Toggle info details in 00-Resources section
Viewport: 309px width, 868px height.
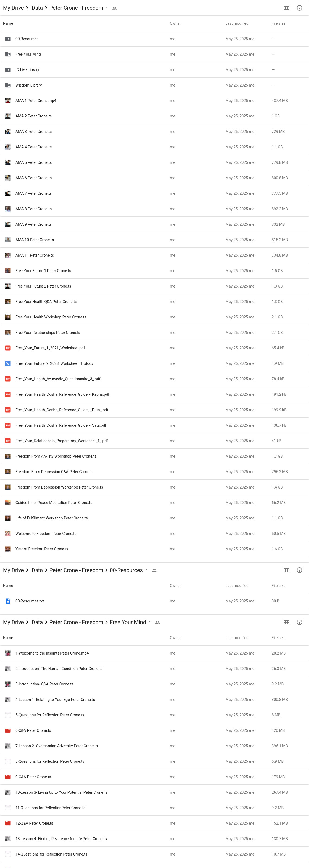pyautogui.click(x=299, y=570)
